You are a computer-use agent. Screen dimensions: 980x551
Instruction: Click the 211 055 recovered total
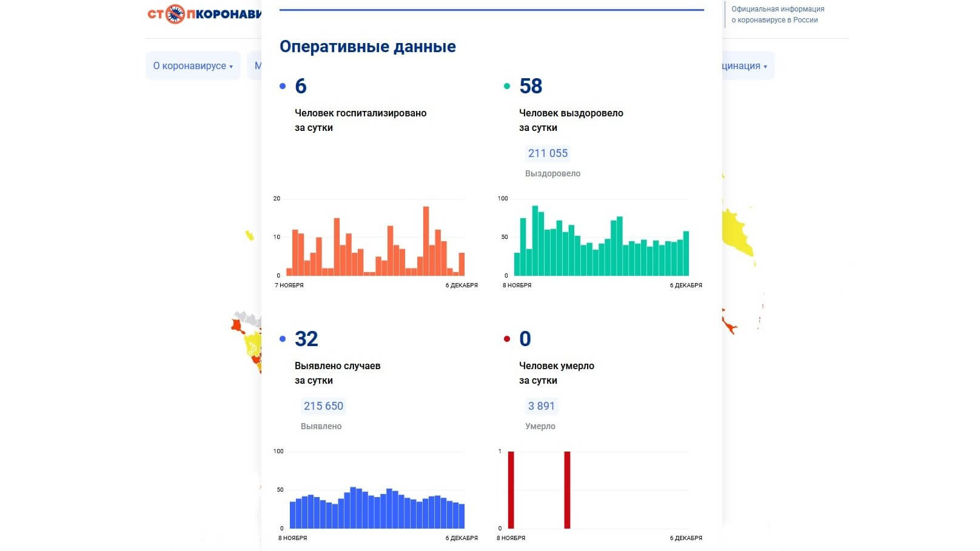(x=548, y=153)
